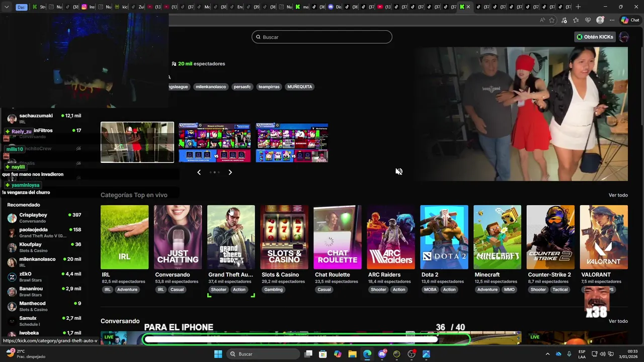Open the tab actions menu chevron

tap(7, 7)
